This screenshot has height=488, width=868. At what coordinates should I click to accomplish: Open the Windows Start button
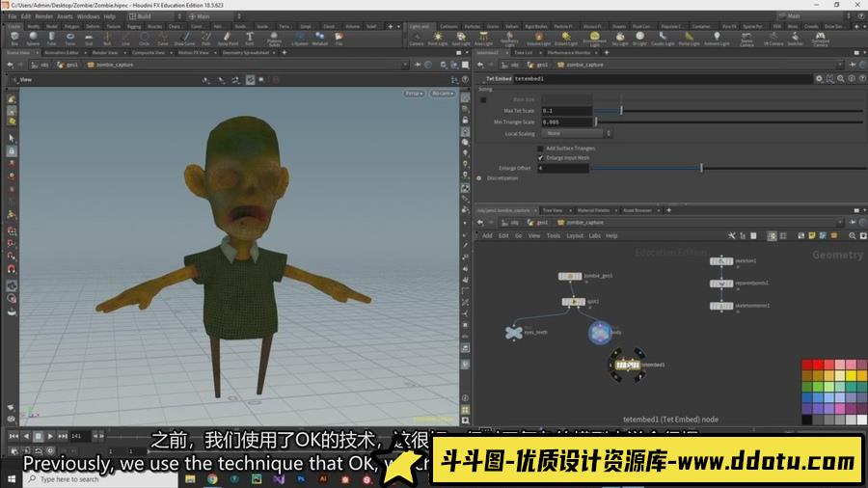[x=11, y=479]
